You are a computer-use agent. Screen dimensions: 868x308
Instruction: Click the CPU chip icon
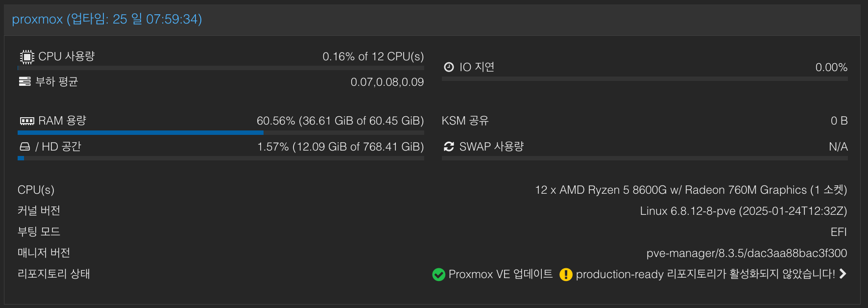click(27, 57)
